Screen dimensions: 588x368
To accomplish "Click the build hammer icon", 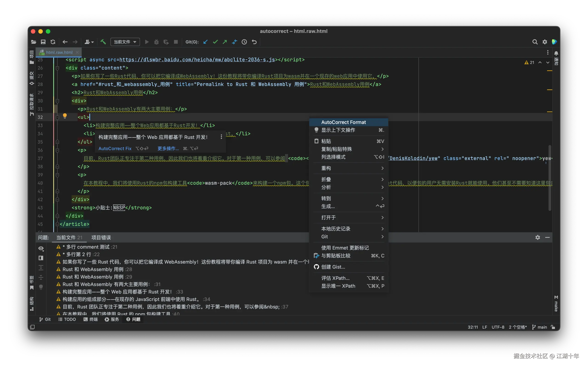I will pyautogui.click(x=103, y=42).
